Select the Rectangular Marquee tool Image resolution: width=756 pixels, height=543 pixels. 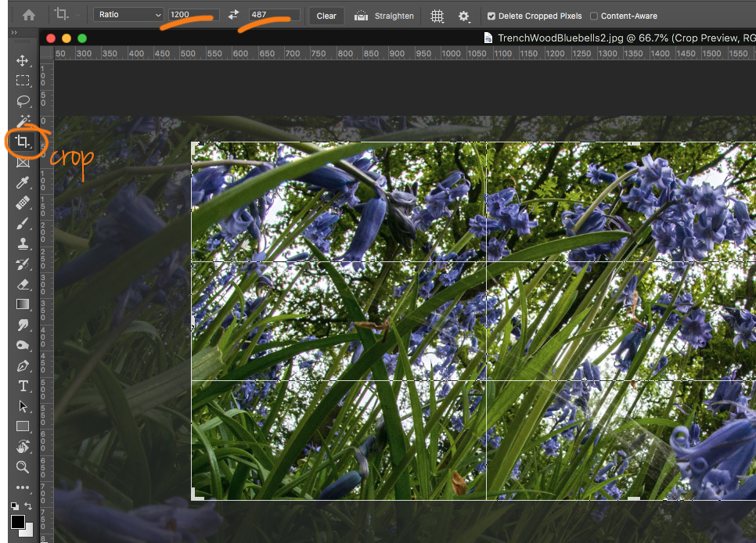pos(23,81)
